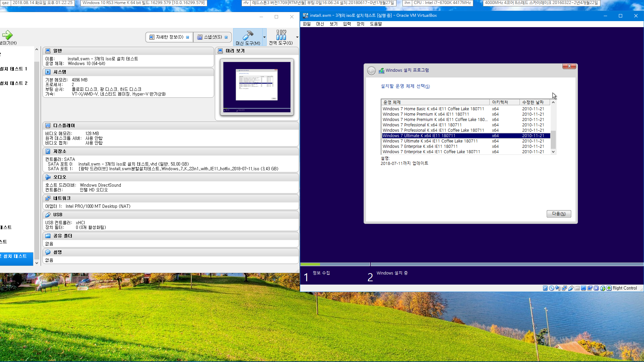644x362 pixels.
Task: Select 스냅샷(S) button
Action: tap(212, 37)
